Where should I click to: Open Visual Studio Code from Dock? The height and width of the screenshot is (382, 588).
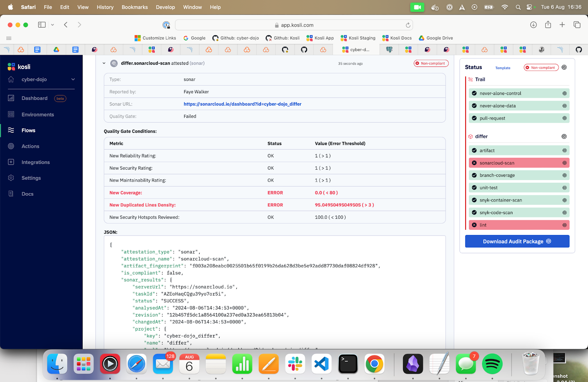click(x=322, y=364)
